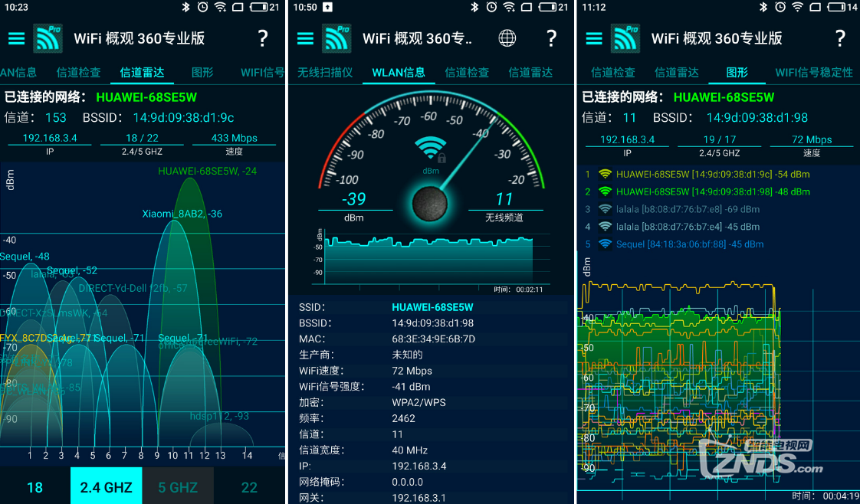
Task: Open help question mark on the 10:50 screen
Action: point(551,38)
